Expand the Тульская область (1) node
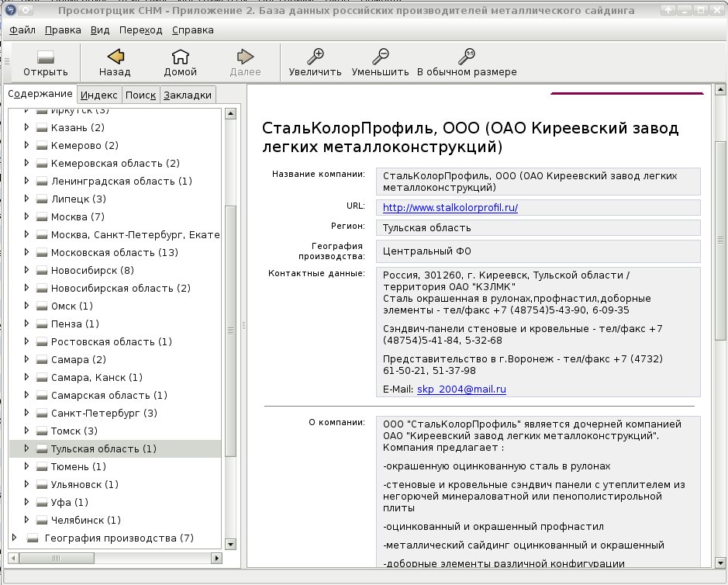Image resolution: width=728 pixels, height=585 pixels. point(26,448)
